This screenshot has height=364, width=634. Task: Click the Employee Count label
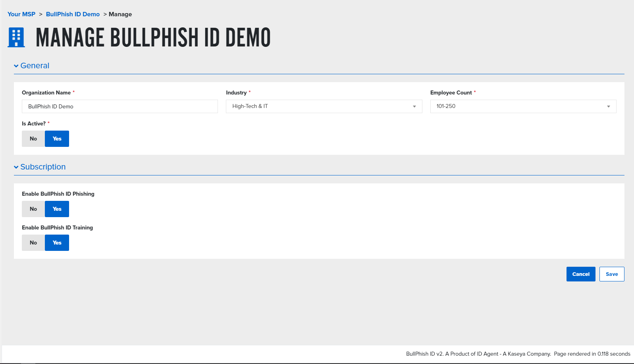(x=451, y=92)
